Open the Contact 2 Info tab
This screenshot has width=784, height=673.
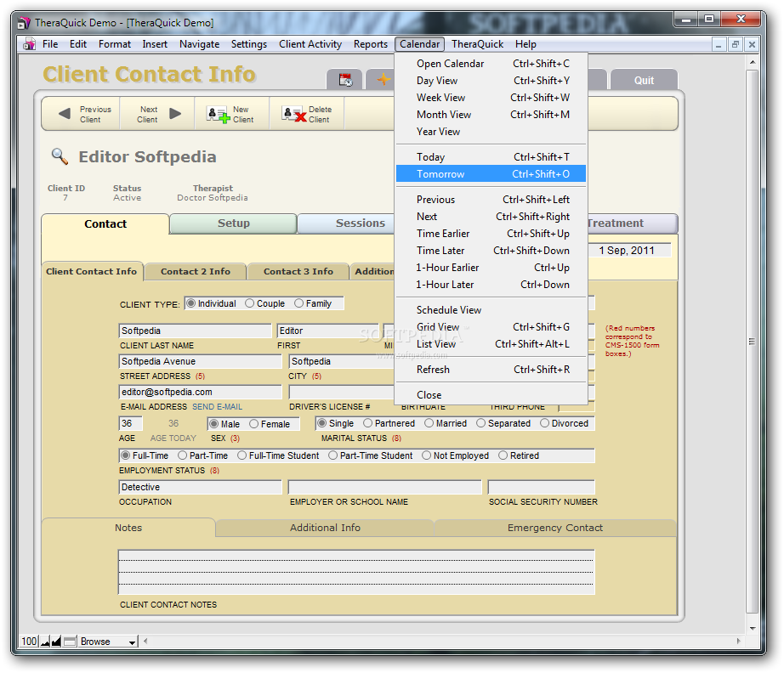coord(196,271)
